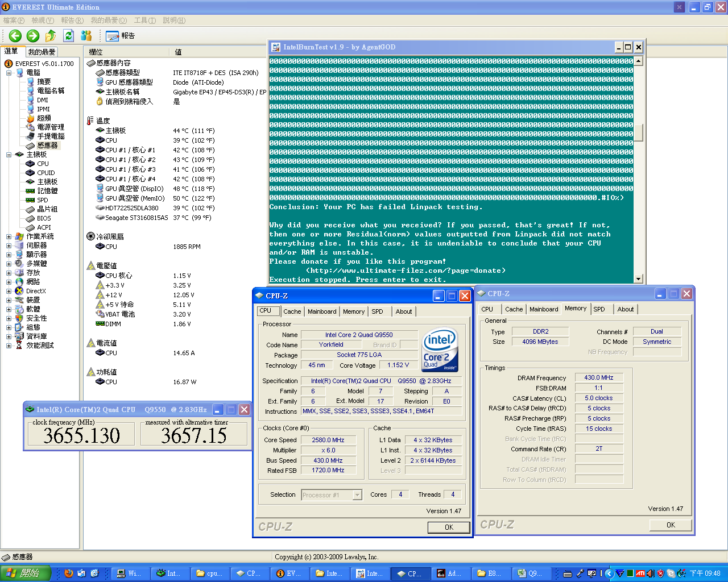This screenshot has height=582, width=728.
Task: Expand the 顯示器 tree branch
Action: 9,255
